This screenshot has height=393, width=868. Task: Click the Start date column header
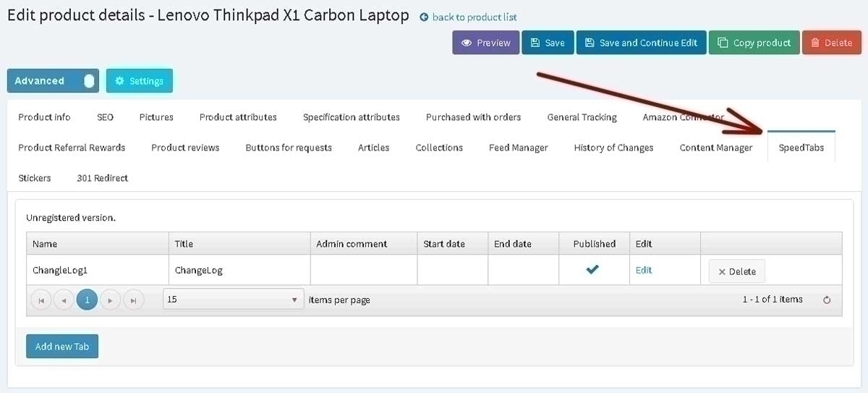tap(453, 244)
